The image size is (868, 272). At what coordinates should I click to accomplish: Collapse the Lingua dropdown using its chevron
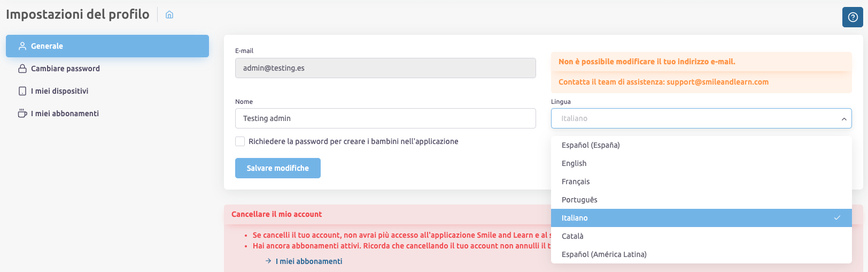coord(843,119)
